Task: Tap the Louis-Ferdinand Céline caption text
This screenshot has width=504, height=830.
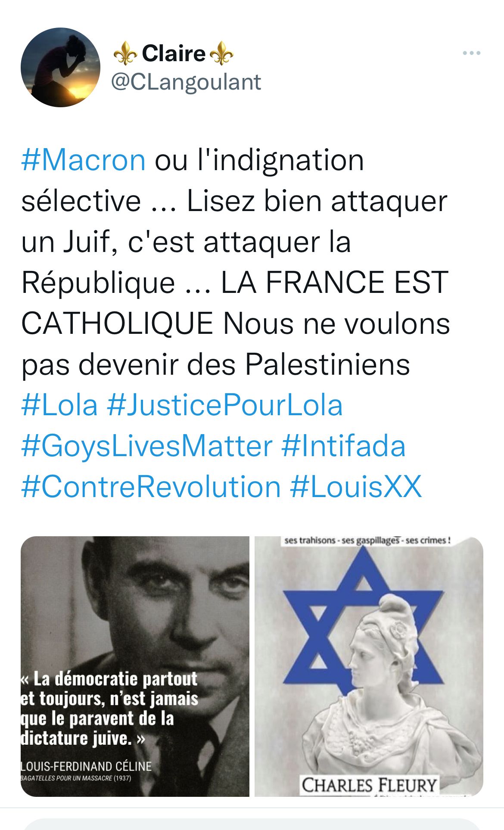Action: click(86, 766)
